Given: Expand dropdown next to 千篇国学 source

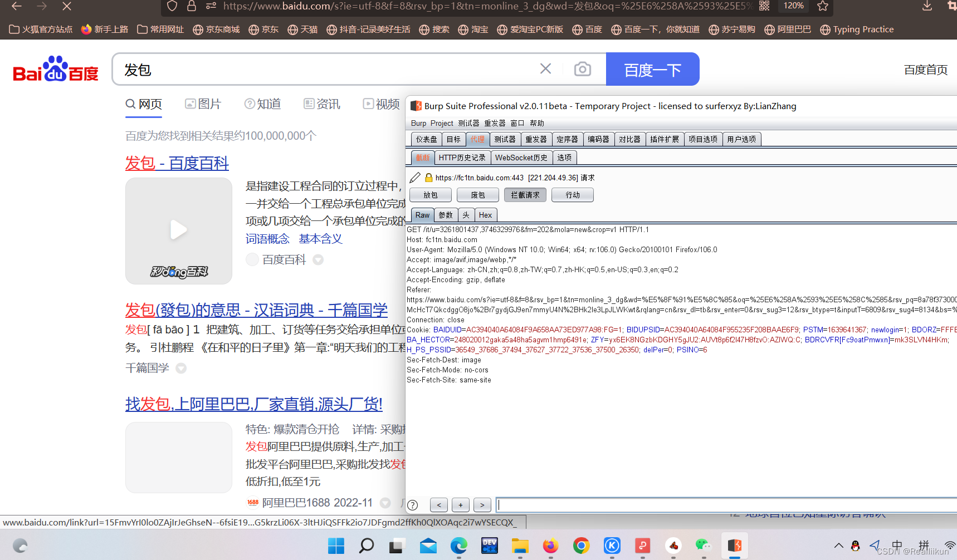Looking at the screenshot, I should tap(181, 368).
